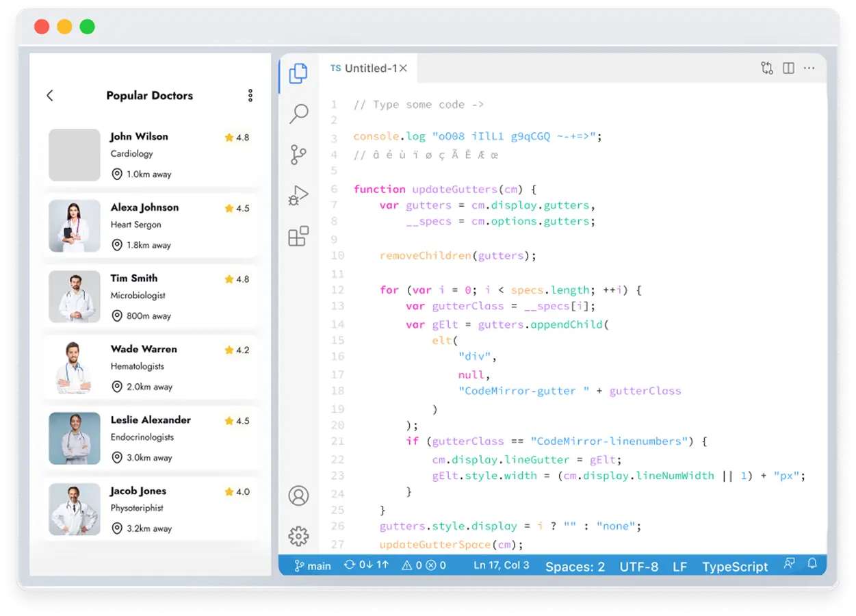This screenshot has height=616, width=856.
Task: Click Alexa Johnson's 4.5 star rating
Action: tap(237, 207)
